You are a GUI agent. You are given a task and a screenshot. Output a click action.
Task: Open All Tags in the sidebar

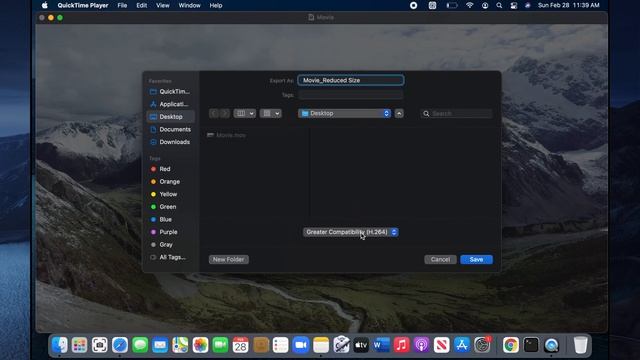tap(171, 258)
